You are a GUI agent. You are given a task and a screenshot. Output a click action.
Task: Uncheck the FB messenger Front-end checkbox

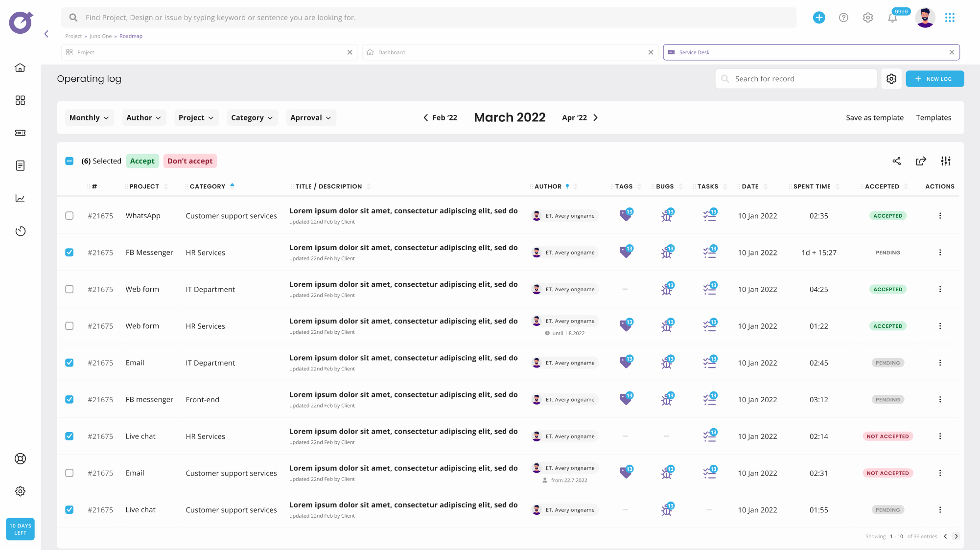click(70, 399)
